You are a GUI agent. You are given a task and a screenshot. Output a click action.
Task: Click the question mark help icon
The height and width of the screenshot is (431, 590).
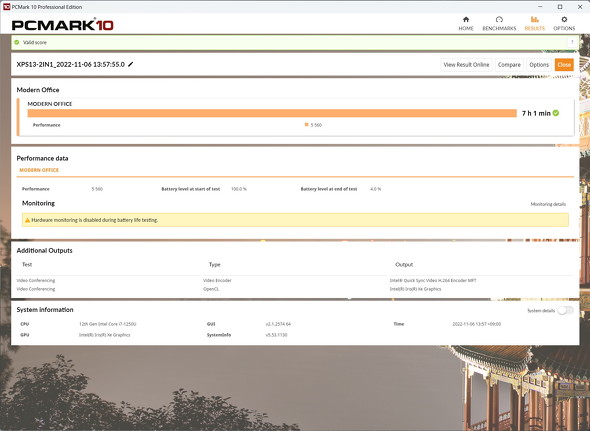(x=572, y=42)
